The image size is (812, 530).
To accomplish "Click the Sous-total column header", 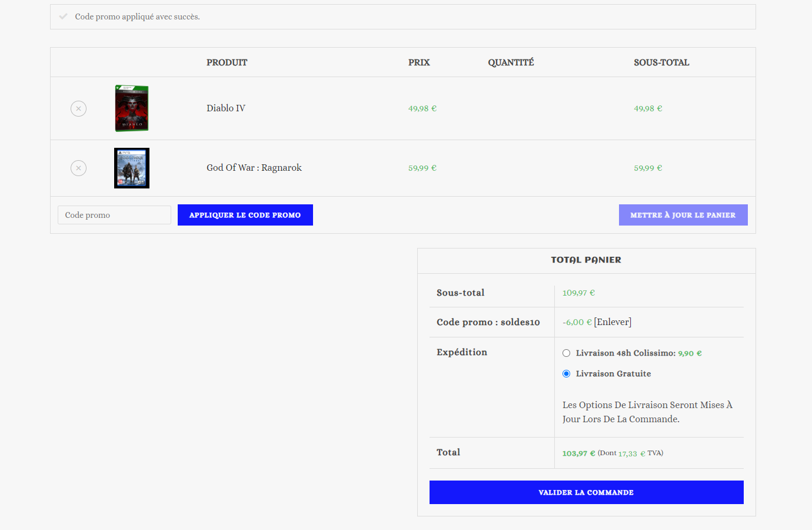I will (661, 62).
